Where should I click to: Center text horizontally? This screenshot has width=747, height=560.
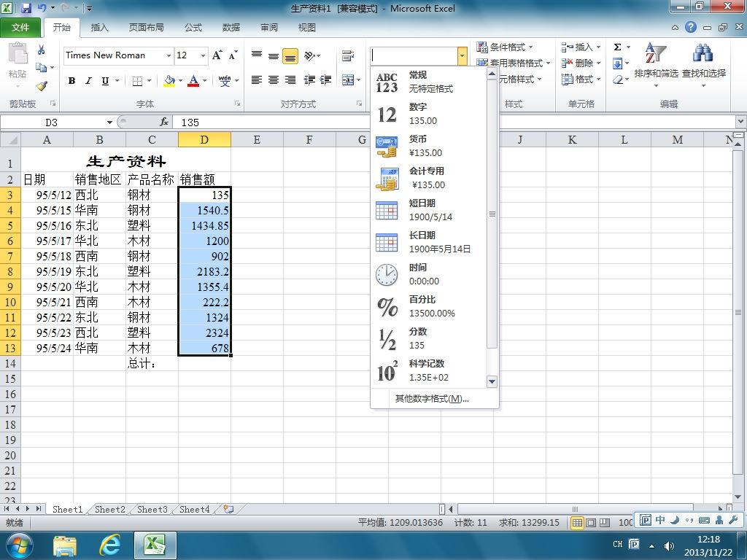(274, 80)
